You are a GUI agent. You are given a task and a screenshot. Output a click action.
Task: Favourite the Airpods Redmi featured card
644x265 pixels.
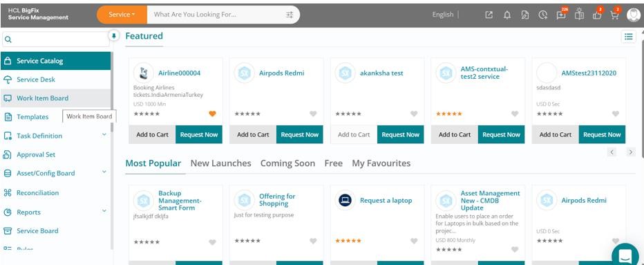point(313,113)
